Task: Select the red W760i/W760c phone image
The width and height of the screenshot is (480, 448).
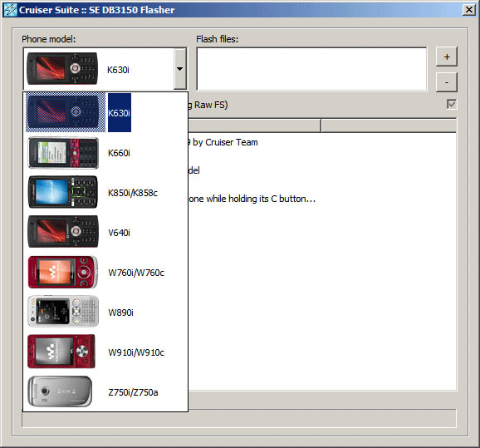Action: [63, 272]
